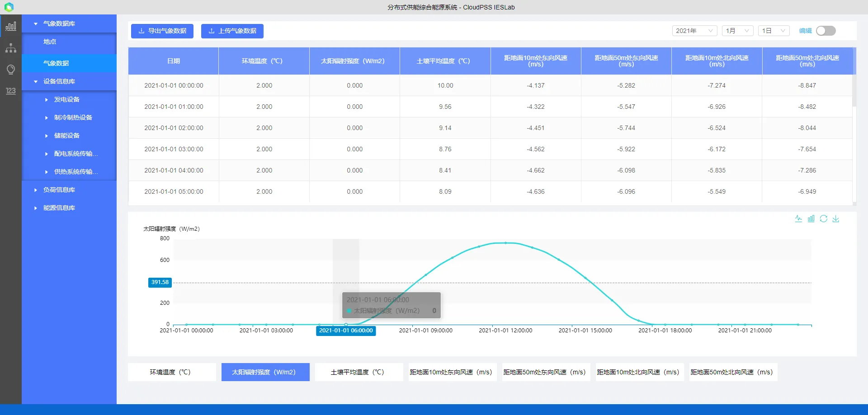868x415 pixels.
Task: Click table cell 2021-01-01 05:00:00
Action: pyautogui.click(x=174, y=191)
